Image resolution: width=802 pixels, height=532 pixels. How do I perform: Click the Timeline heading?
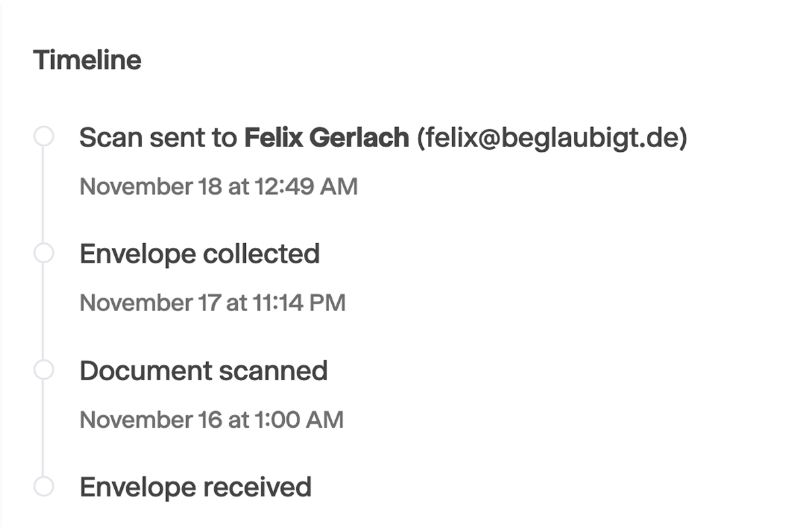coord(87,60)
